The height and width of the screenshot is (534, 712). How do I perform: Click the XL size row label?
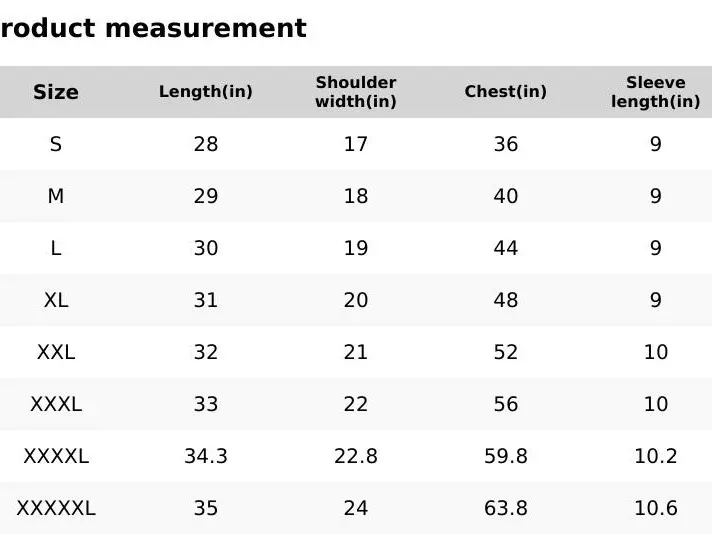[56, 300]
